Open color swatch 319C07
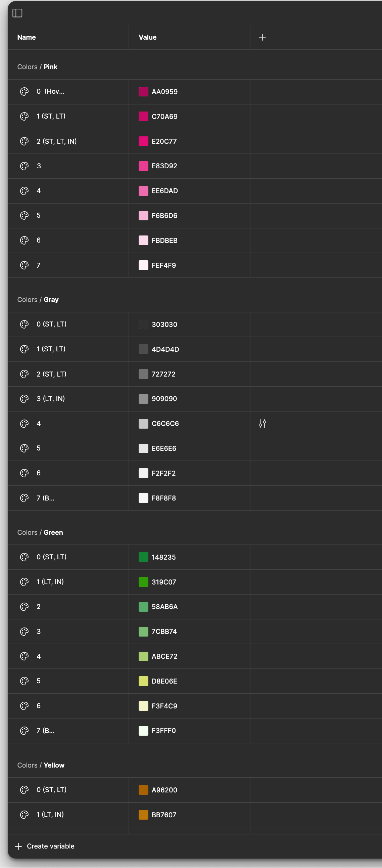382x868 pixels. (x=144, y=582)
